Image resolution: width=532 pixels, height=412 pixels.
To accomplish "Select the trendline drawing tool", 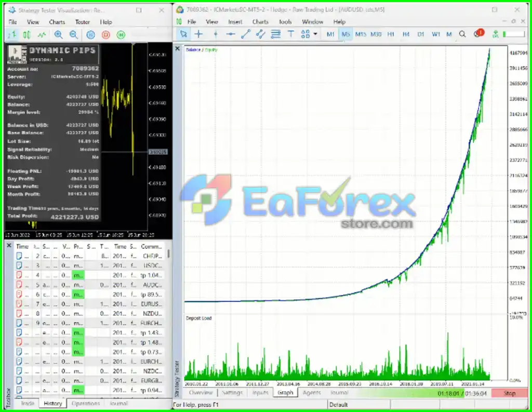I will 246,34.
